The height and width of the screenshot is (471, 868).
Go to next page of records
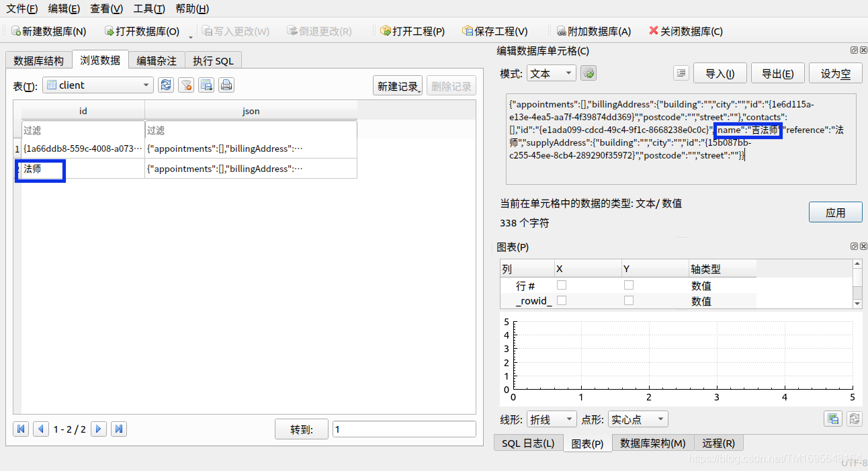pyautogui.click(x=99, y=429)
